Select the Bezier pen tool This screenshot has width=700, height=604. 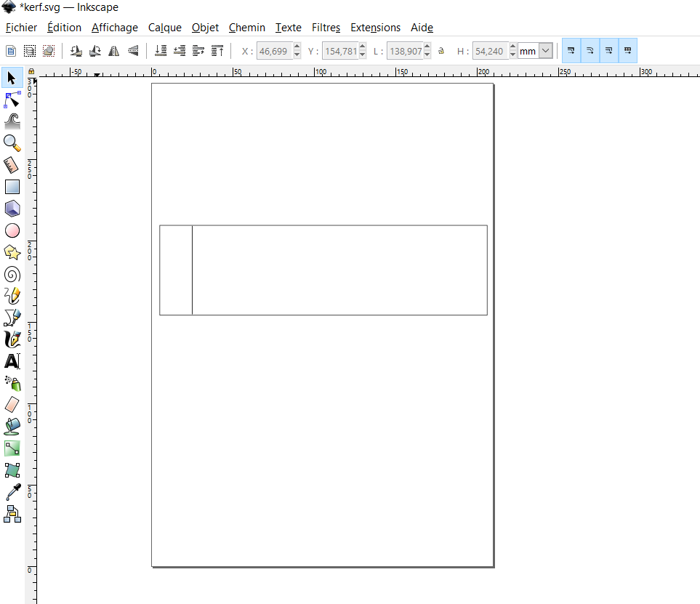click(x=12, y=318)
